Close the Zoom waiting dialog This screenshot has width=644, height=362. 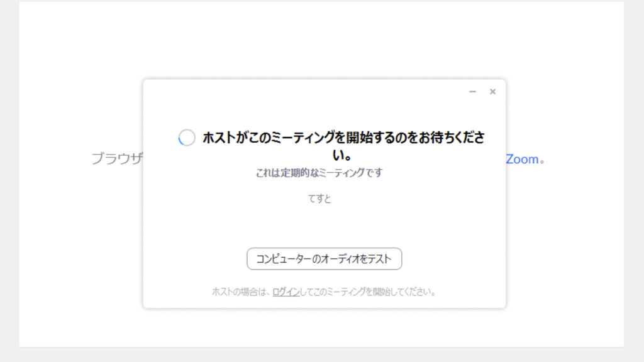[x=492, y=92]
